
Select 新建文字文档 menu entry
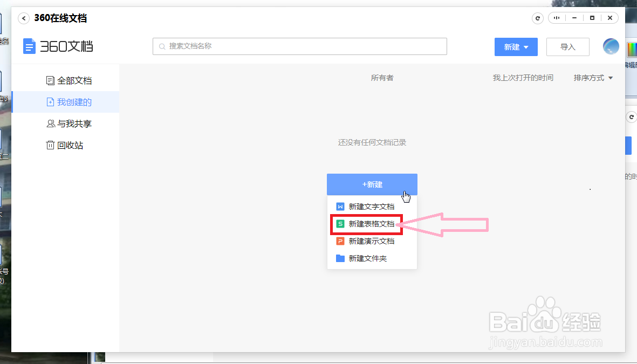372,207
